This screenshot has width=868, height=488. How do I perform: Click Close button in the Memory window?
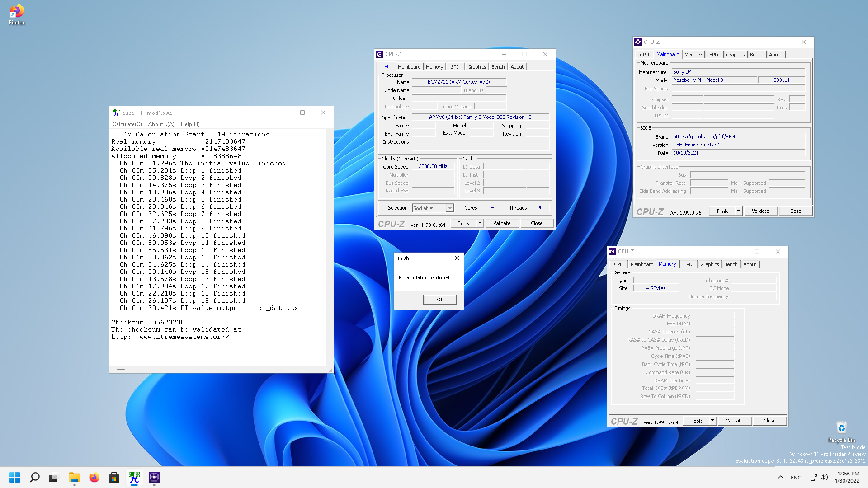[769, 421]
